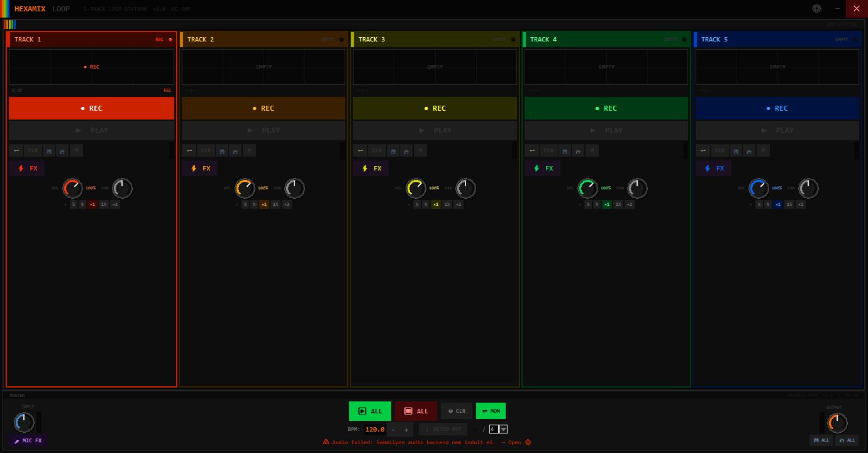This screenshot has width=868, height=453.
Task: Click the BPM value 120.0 field
Action: [x=375, y=430]
